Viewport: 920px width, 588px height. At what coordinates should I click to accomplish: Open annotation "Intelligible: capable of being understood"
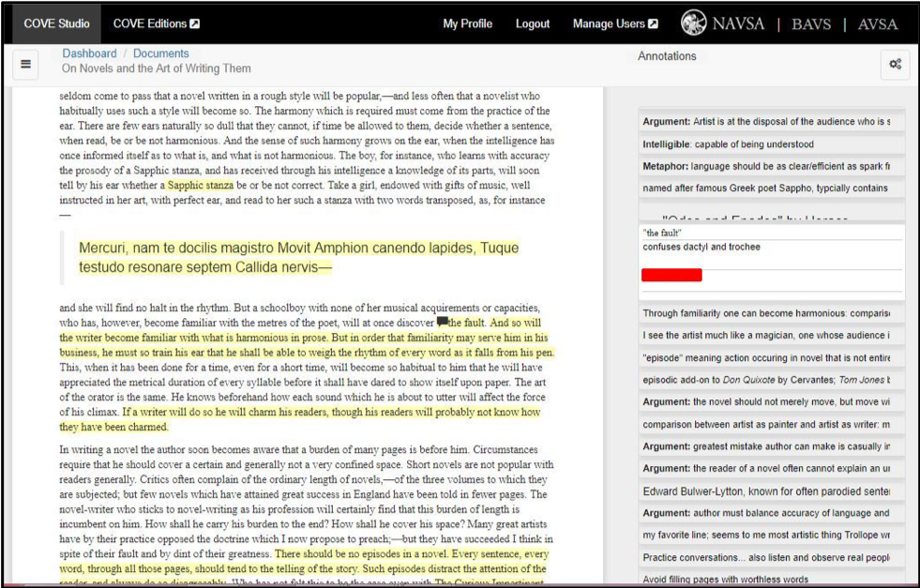coord(771,143)
